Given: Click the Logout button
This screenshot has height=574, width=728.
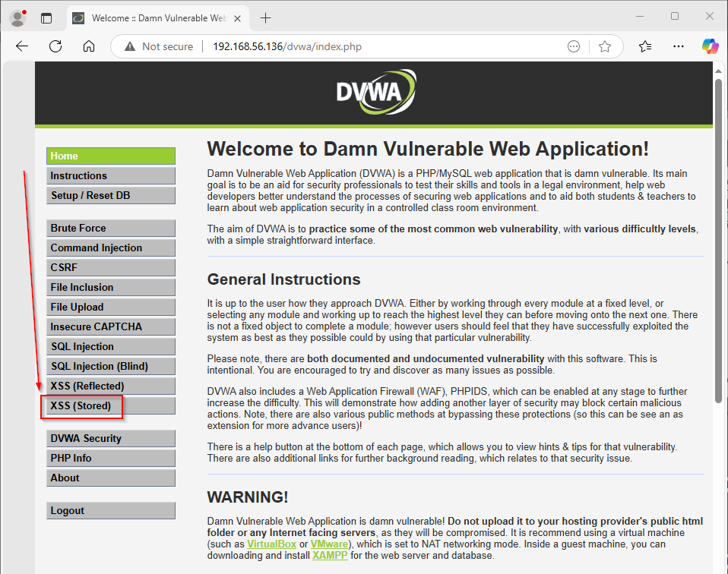Looking at the screenshot, I should 111,510.
